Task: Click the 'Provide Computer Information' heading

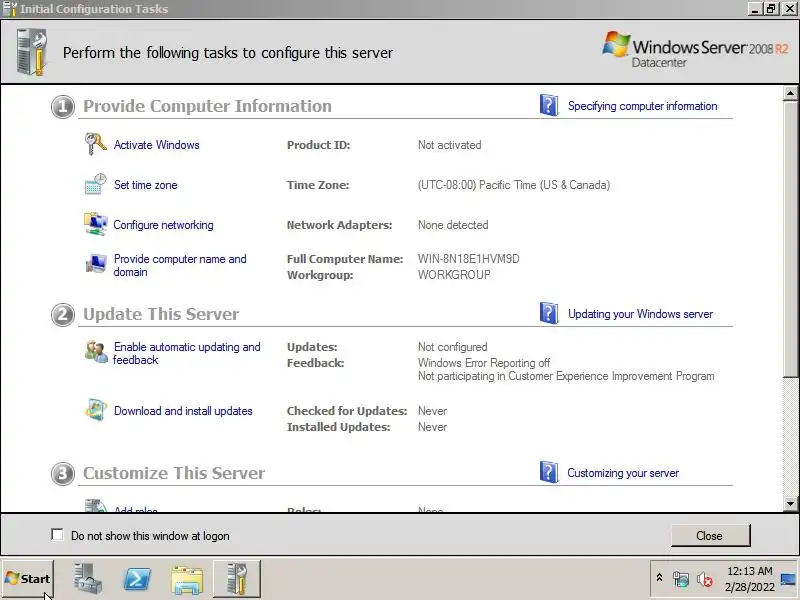Action: (207, 106)
